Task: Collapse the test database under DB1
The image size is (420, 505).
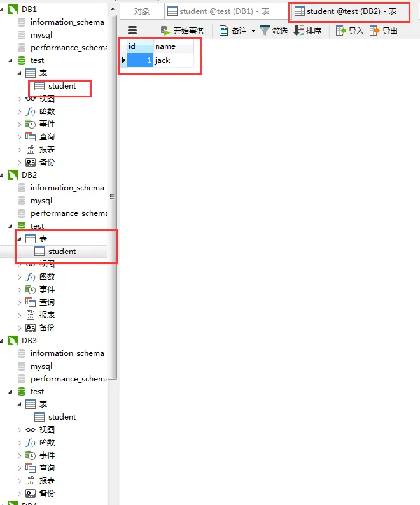Action: coord(11,60)
